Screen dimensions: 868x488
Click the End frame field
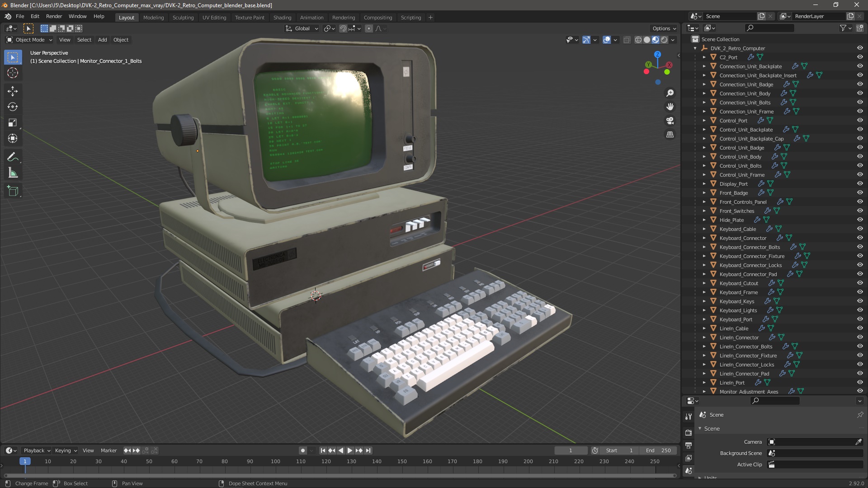(658, 450)
